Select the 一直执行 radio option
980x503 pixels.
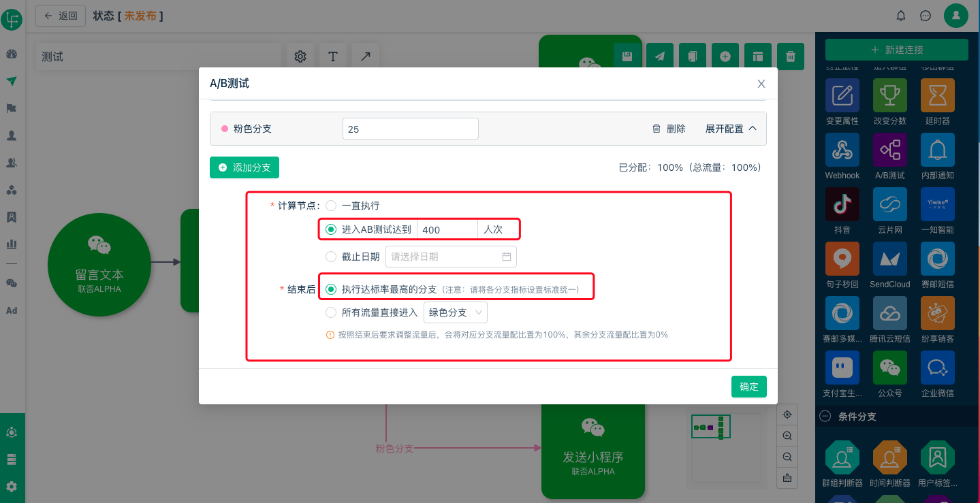pyautogui.click(x=331, y=206)
